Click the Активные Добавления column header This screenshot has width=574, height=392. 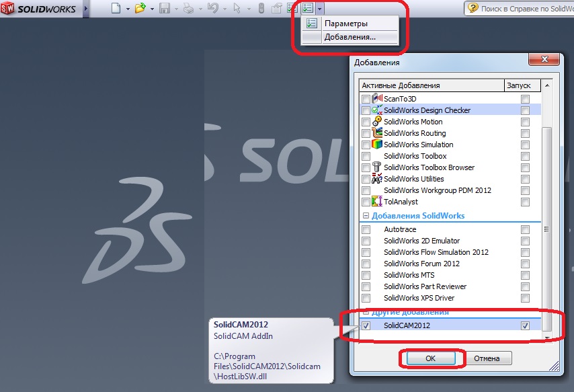(432, 85)
